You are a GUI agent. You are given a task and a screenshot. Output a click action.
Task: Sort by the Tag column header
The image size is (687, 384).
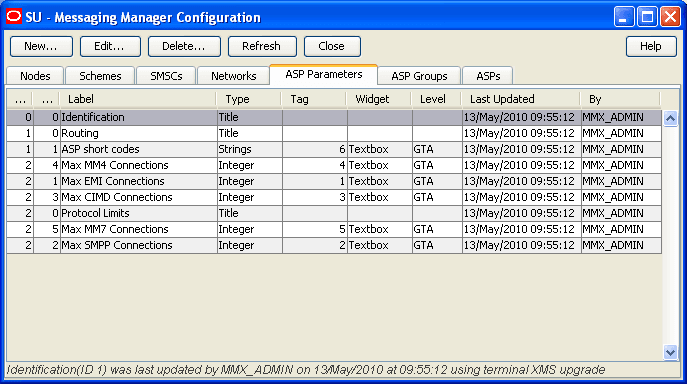[314, 99]
